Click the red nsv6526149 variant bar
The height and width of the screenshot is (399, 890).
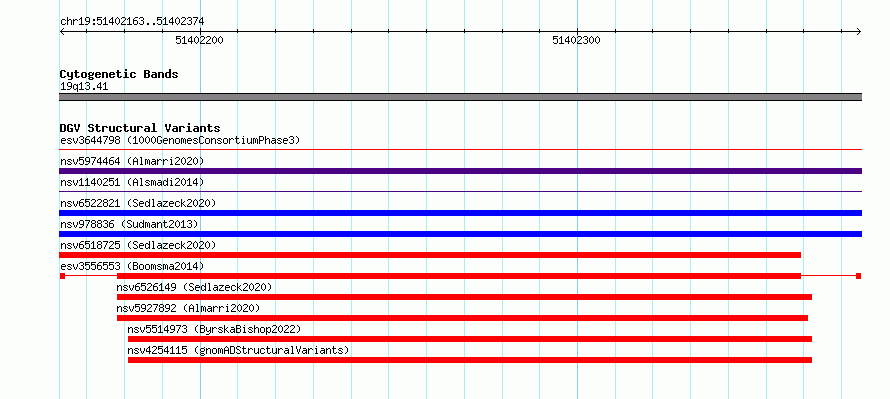point(464,297)
